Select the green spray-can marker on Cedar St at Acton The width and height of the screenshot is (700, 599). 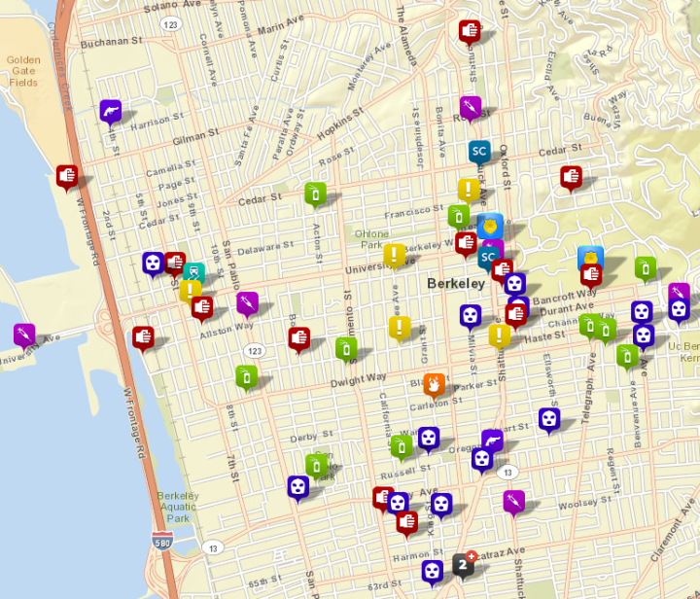(316, 194)
